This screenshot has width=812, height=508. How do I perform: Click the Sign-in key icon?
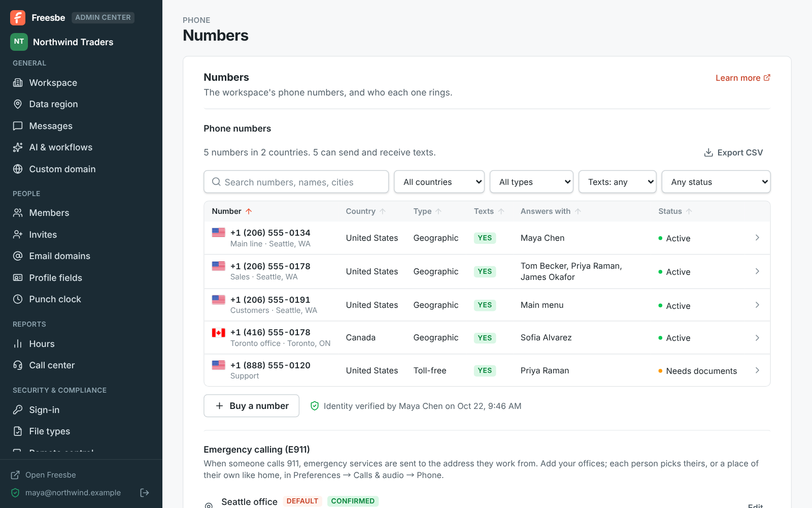(18, 410)
